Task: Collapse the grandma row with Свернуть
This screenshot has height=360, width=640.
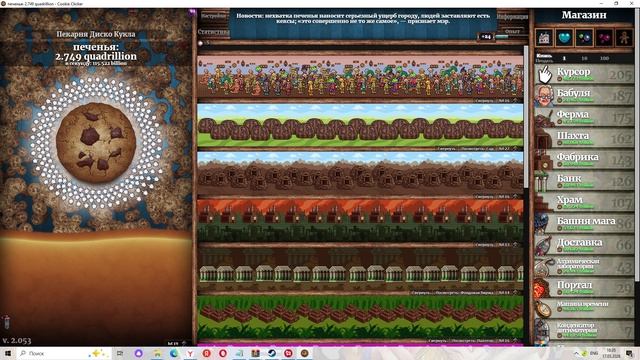Action: [x=485, y=100]
